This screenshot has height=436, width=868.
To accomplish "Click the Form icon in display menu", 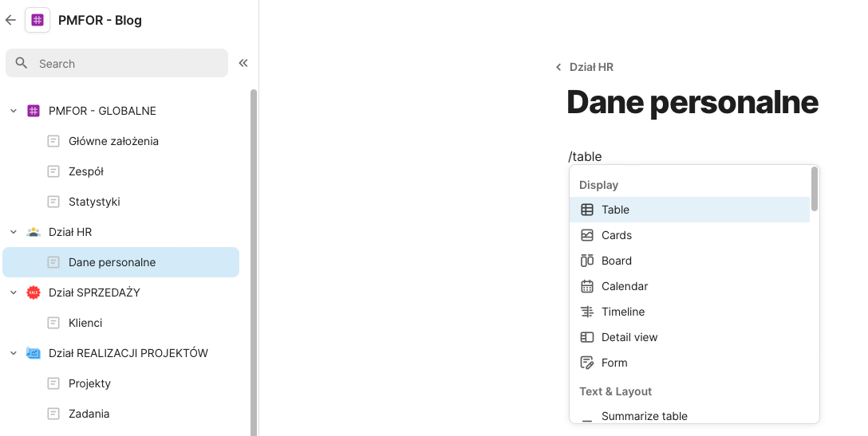I will pos(587,363).
